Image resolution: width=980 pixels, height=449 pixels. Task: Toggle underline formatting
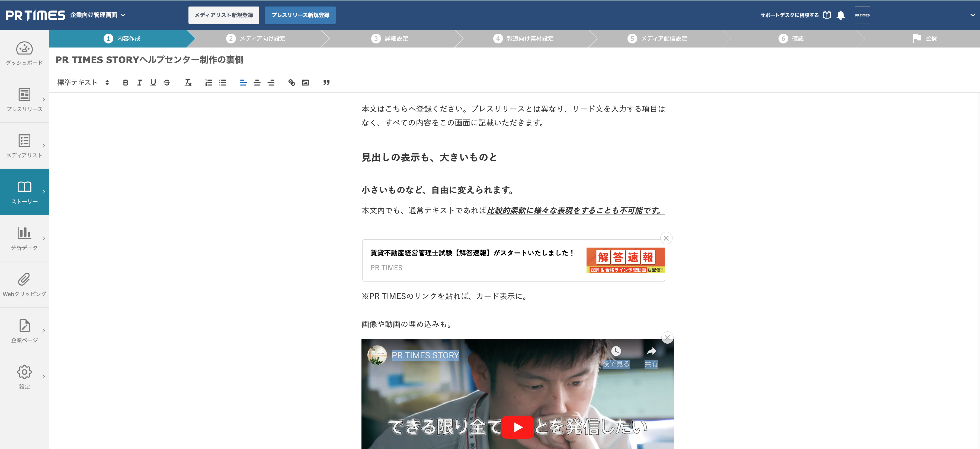click(x=153, y=83)
